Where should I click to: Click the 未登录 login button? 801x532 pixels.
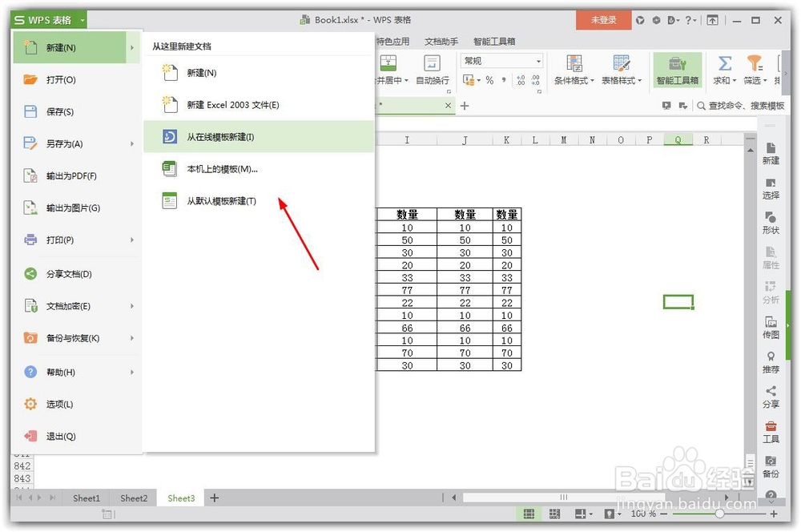603,21
